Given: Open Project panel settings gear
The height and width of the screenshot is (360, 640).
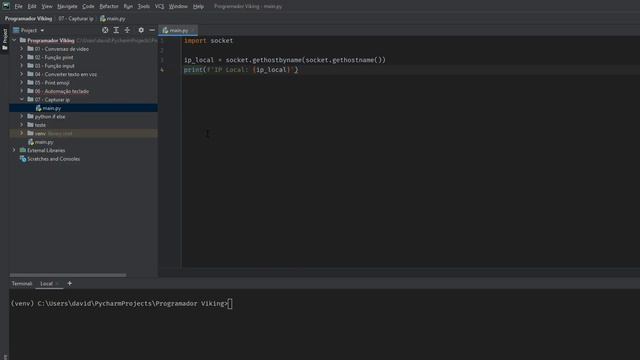Looking at the screenshot, I should [141, 30].
